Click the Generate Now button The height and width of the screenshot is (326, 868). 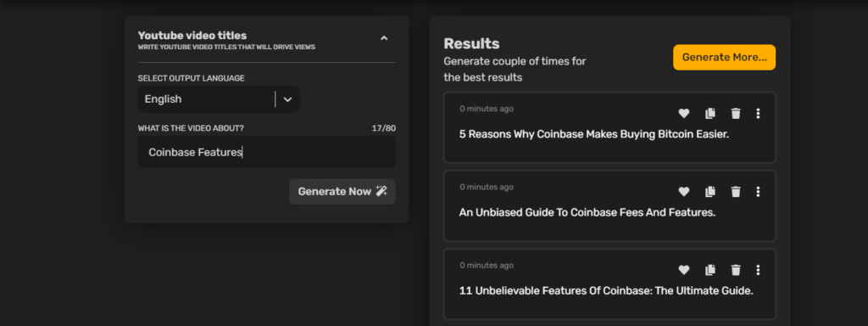tap(342, 191)
